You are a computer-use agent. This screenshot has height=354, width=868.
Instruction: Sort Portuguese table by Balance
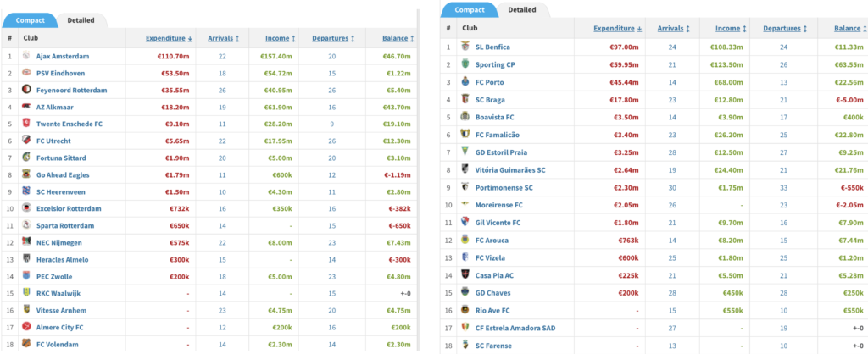coord(851,28)
